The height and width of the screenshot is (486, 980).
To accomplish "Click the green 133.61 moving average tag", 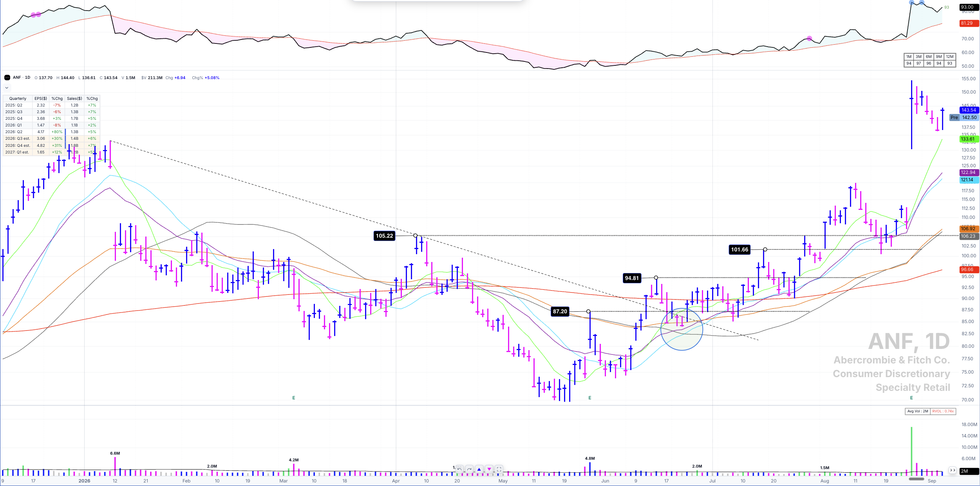I will tap(969, 139).
